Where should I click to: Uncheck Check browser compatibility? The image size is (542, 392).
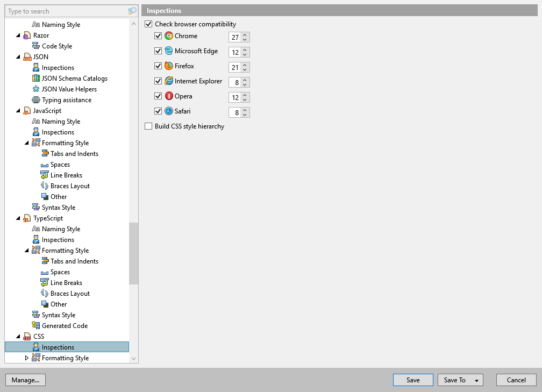[148, 24]
